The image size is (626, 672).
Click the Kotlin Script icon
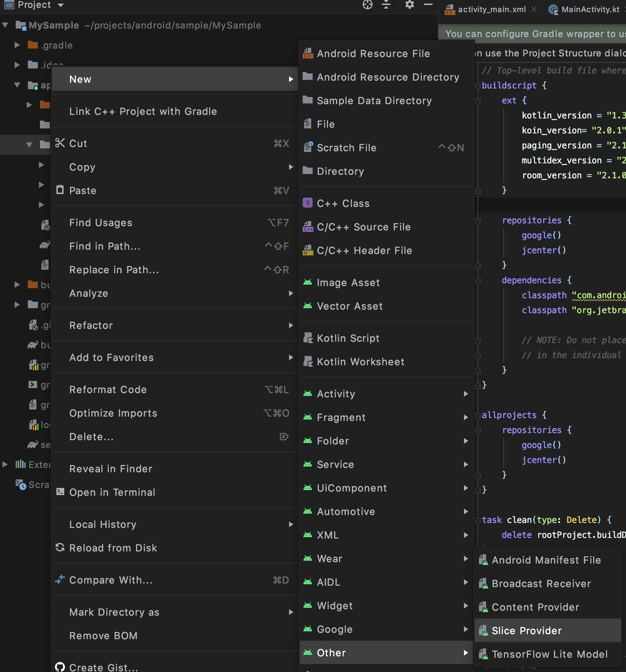(x=308, y=338)
